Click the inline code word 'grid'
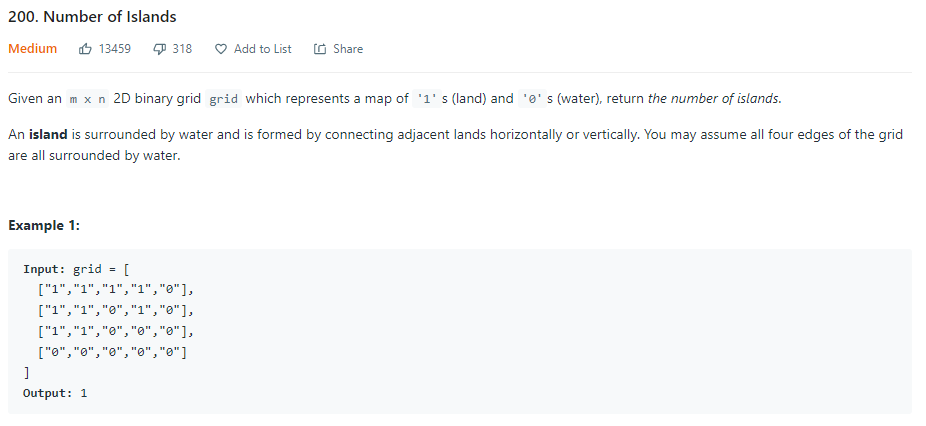This screenshot has height=426, width=926. click(x=223, y=99)
